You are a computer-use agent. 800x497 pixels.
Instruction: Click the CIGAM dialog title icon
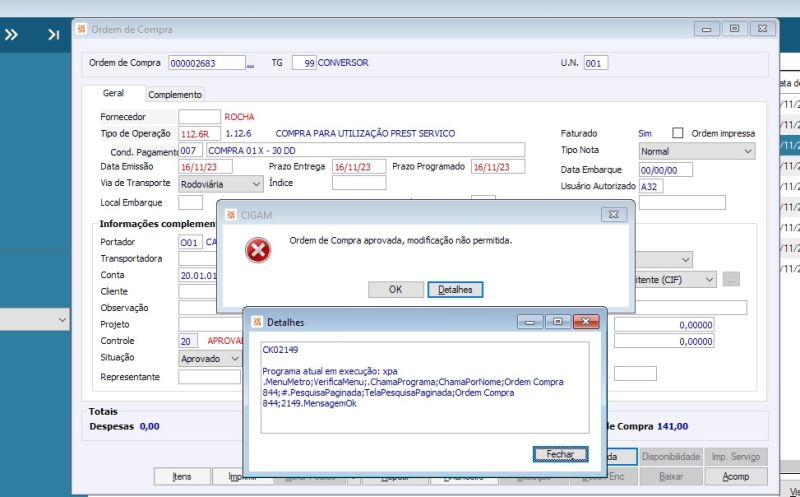[x=231, y=215]
